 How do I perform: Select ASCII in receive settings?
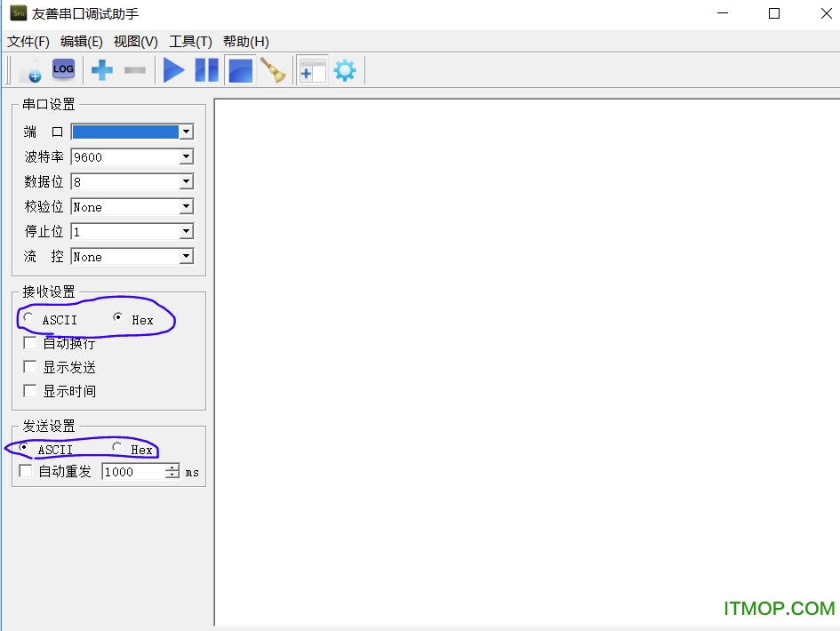(x=29, y=318)
